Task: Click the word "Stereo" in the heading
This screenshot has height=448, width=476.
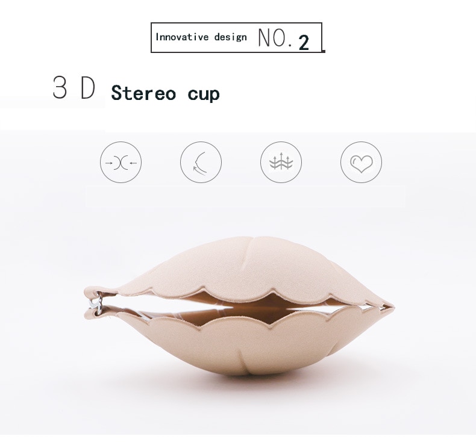Action: [x=143, y=93]
